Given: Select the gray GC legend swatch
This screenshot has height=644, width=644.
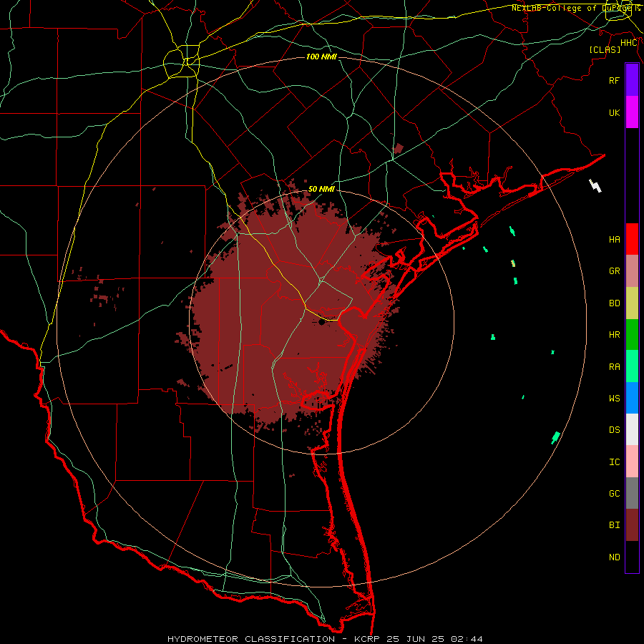Looking at the screenshot, I should [632, 493].
